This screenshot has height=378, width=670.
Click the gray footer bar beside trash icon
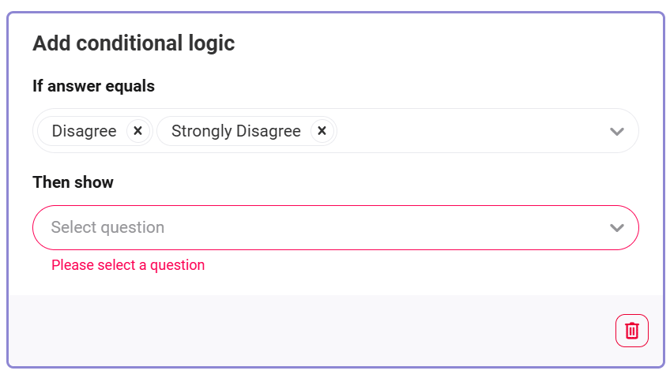(x=308, y=331)
